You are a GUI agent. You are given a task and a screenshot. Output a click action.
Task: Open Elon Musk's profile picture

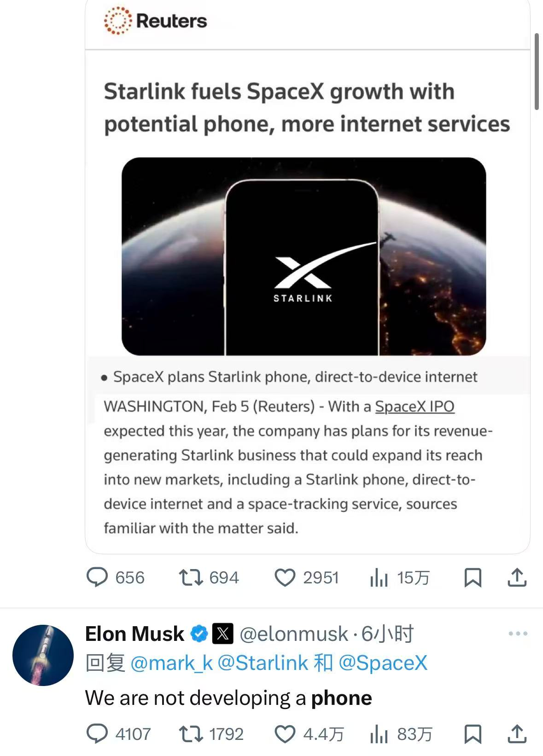point(43,655)
